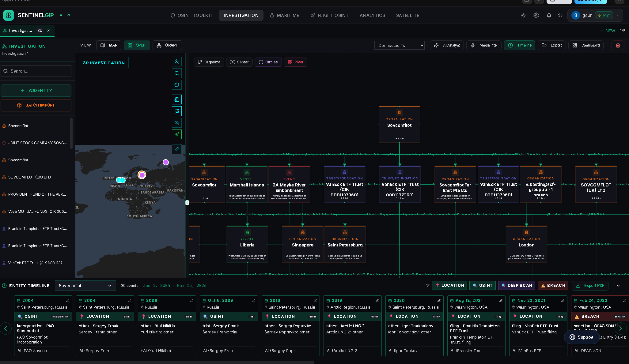Screen dimensions: 629x364
Task: Click the pencil edit icon on the map
Action: (x=177, y=149)
